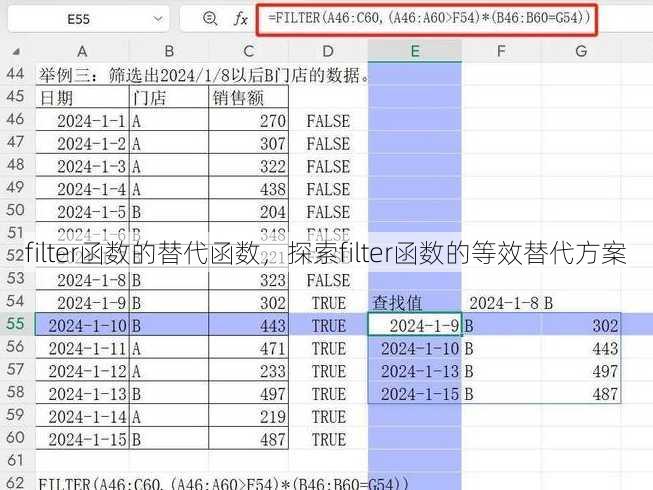Click lookup date cell 2024-1-8 in column F
653x490 pixels.
pyautogui.click(x=501, y=303)
